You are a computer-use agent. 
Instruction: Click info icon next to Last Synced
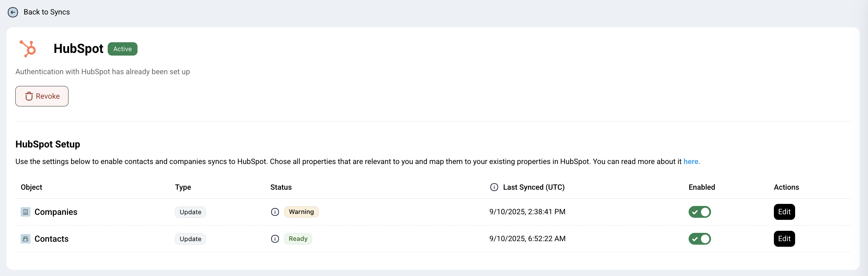[494, 187]
